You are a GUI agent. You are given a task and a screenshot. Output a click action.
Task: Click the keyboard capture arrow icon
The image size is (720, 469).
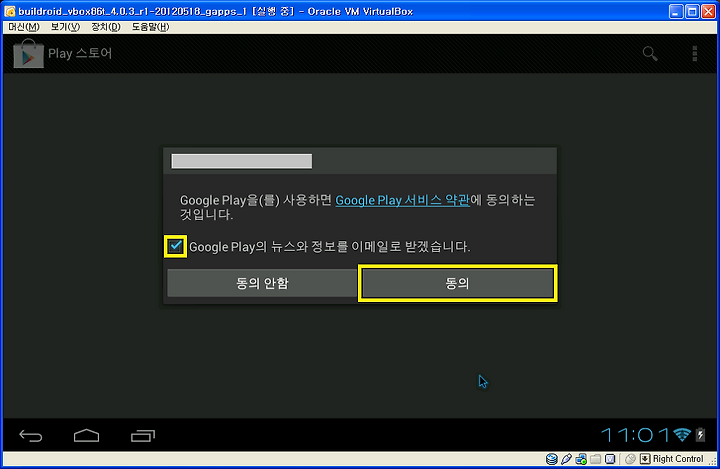(x=645, y=459)
